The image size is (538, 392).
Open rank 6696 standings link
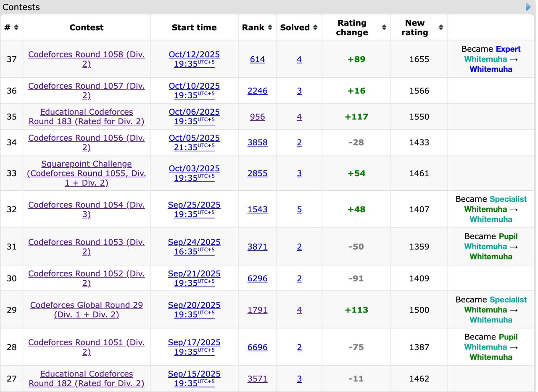[257, 347]
